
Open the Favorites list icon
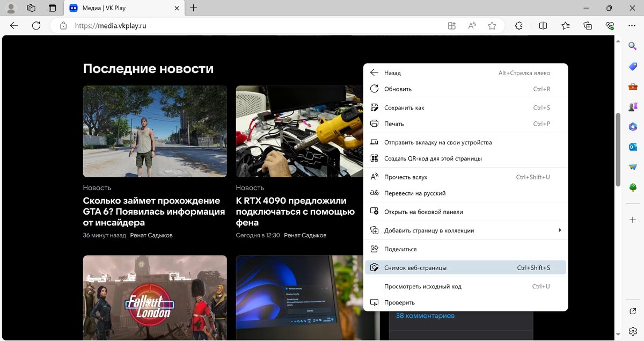[x=565, y=25]
